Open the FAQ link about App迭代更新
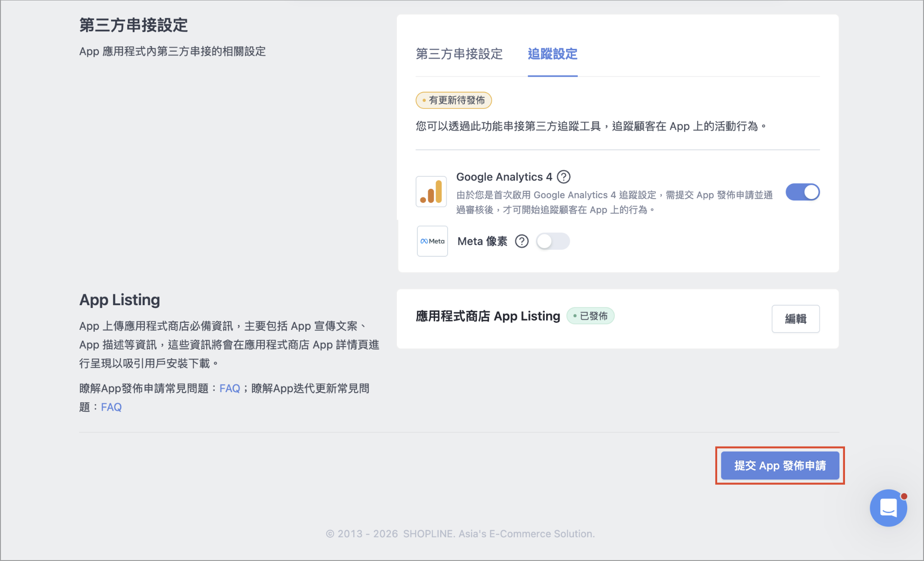Screen dimensions: 924x561 (x=111, y=407)
